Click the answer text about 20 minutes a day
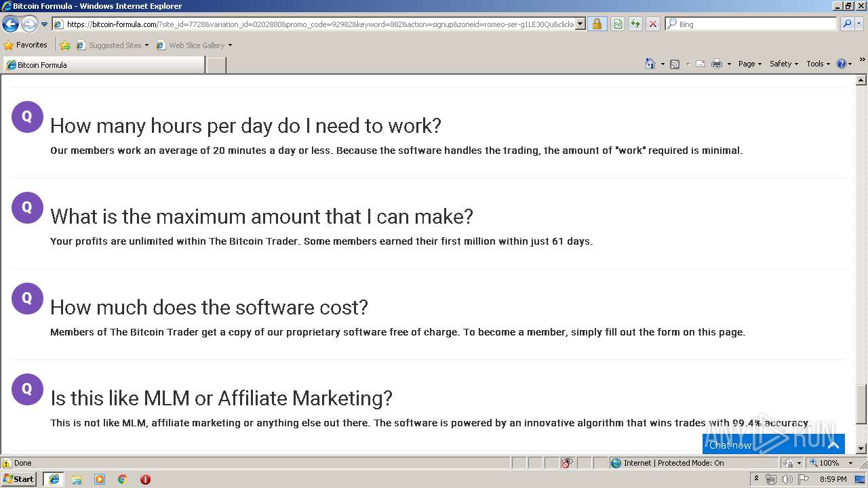Image resolution: width=868 pixels, height=488 pixels. tap(397, 150)
